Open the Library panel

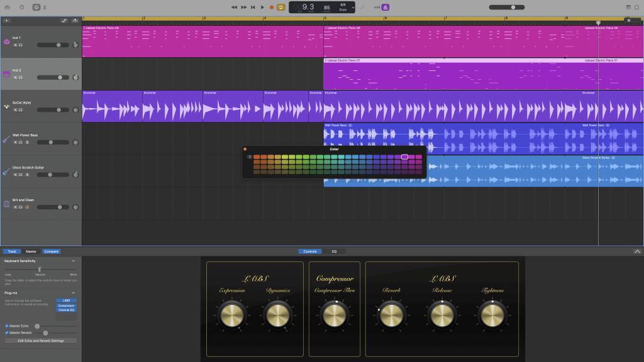(x=7, y=7)
